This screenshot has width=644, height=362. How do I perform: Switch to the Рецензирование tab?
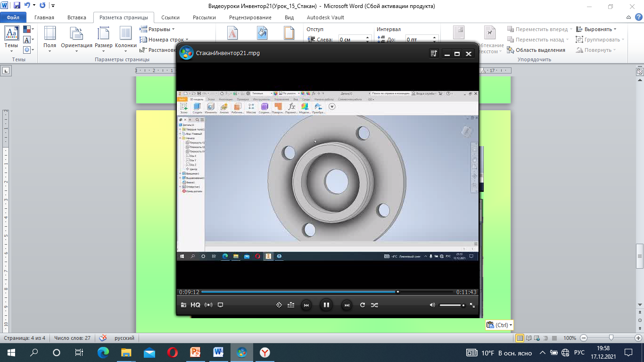[x=250, y=17]
